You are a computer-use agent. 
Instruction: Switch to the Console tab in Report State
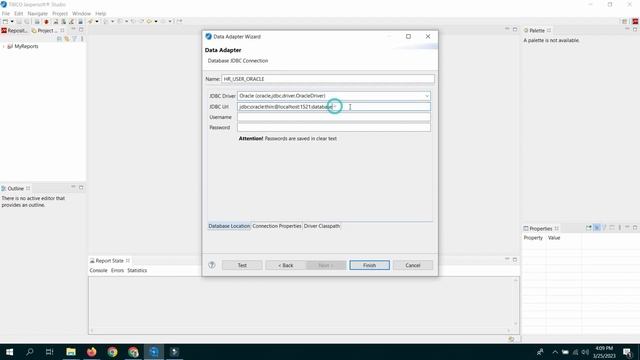tap(98, 271)
